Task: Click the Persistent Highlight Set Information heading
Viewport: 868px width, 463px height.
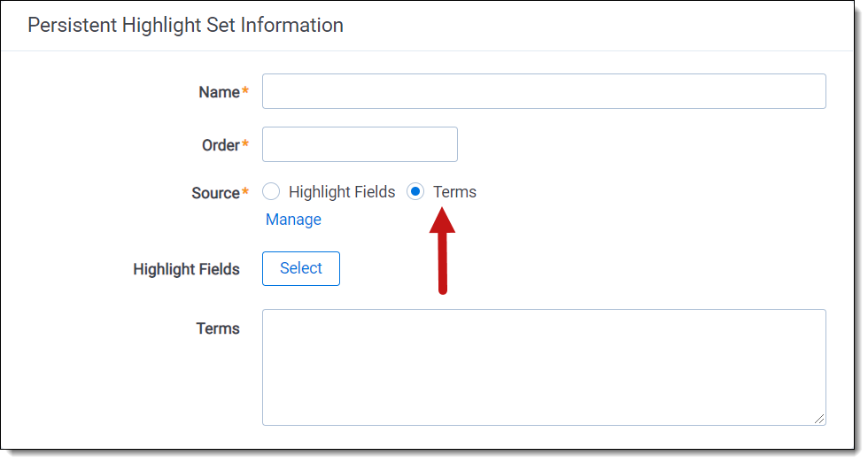Action: pyautogui.click(x=185, y=25)
